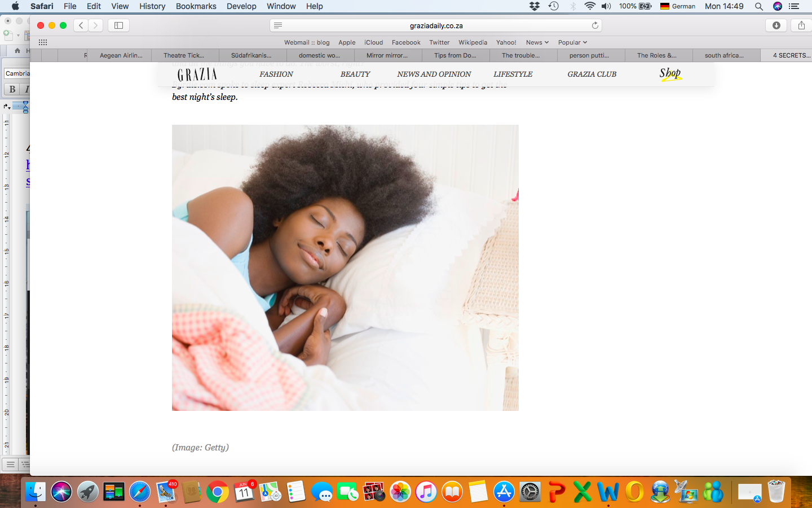Image resolution: width=812 pixels, height=508 pixels.
Task: Open Launchpad from the Dock
Action: pyautogui.click(x=87, y=492)
